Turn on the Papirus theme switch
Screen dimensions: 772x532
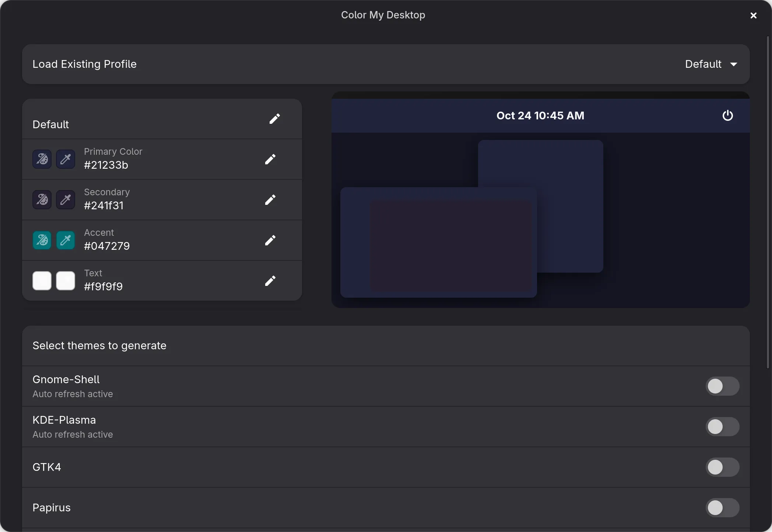722,508
